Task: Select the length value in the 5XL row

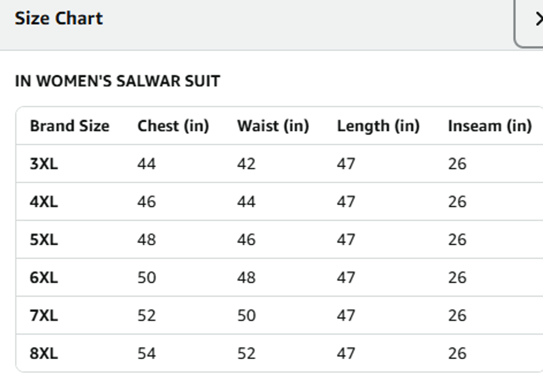Action: [346, 240]
